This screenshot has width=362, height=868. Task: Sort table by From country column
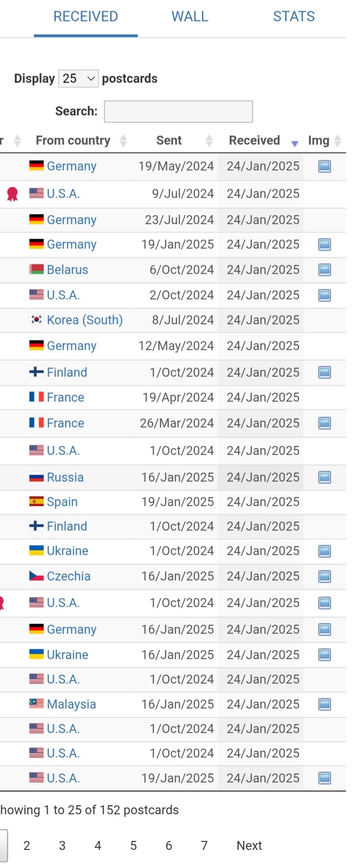73,141
